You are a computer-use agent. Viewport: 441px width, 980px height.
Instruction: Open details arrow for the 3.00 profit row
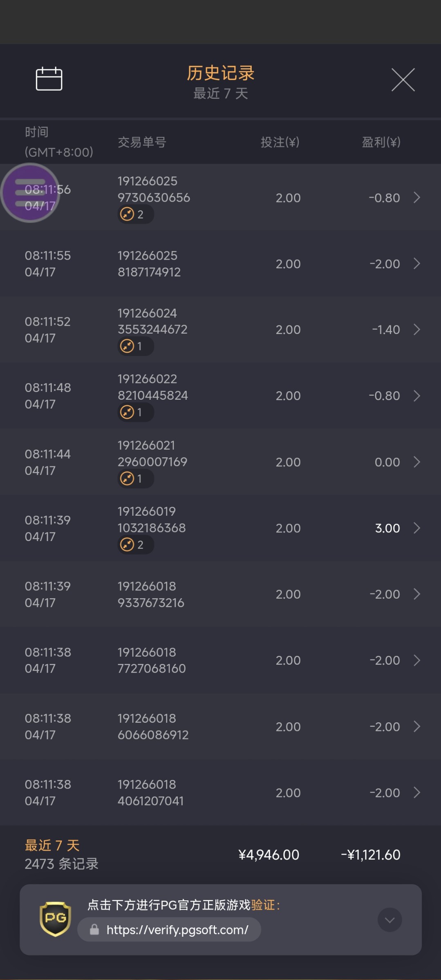tap(416, 528)
